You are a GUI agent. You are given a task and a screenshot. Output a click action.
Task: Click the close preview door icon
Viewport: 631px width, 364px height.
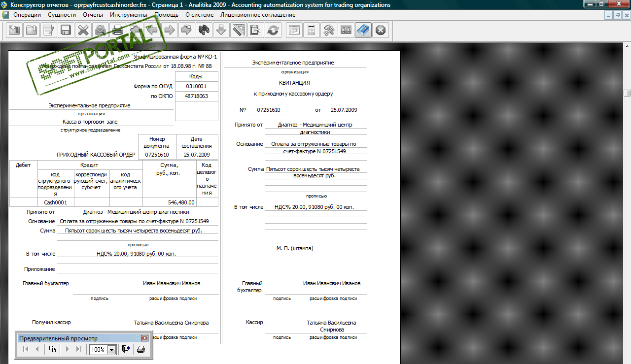pos(126,349)
